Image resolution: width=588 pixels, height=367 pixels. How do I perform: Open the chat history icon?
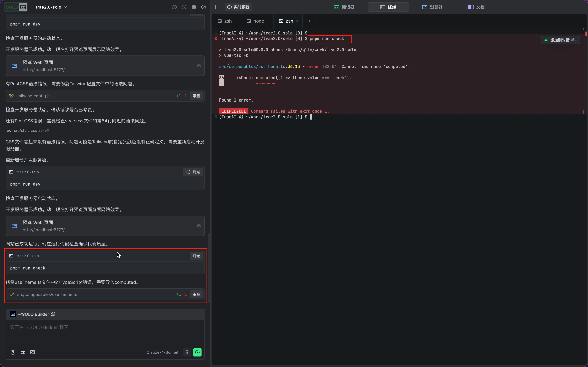184,7
